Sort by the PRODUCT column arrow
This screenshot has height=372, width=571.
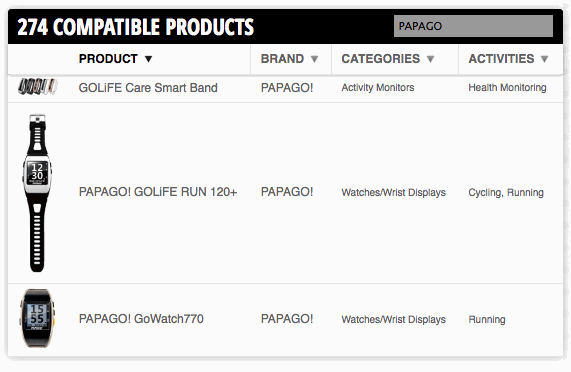coord(148,59)
